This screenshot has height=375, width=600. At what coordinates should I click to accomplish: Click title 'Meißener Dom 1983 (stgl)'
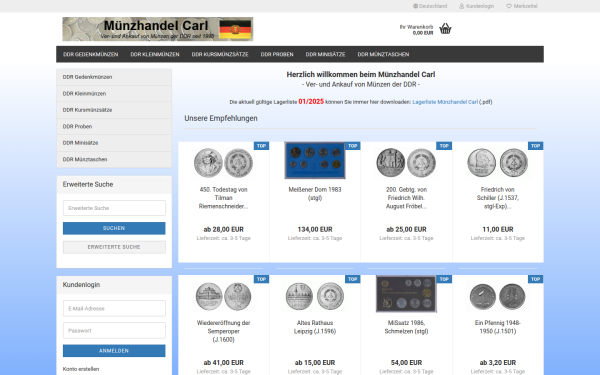(315, 194)
